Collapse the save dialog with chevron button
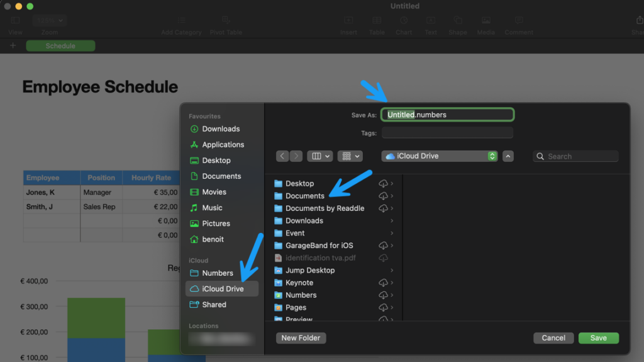Screen dimensions: 644x362 pyautogui.click(x=509, y=156)
